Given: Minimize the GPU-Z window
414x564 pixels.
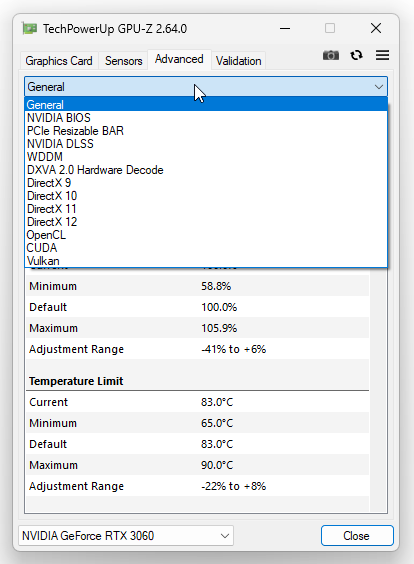Looking at the screenshot, I should (285, 28).
